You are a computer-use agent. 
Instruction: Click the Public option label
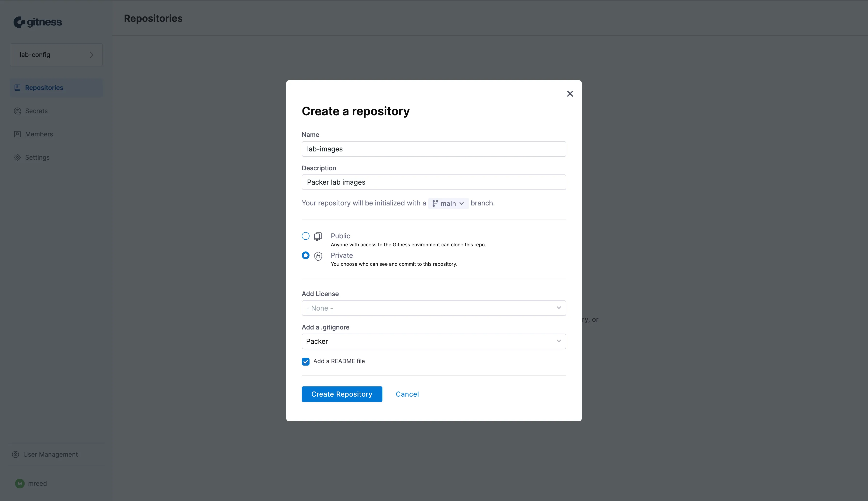pyautogui.click(x=341, y=236)
